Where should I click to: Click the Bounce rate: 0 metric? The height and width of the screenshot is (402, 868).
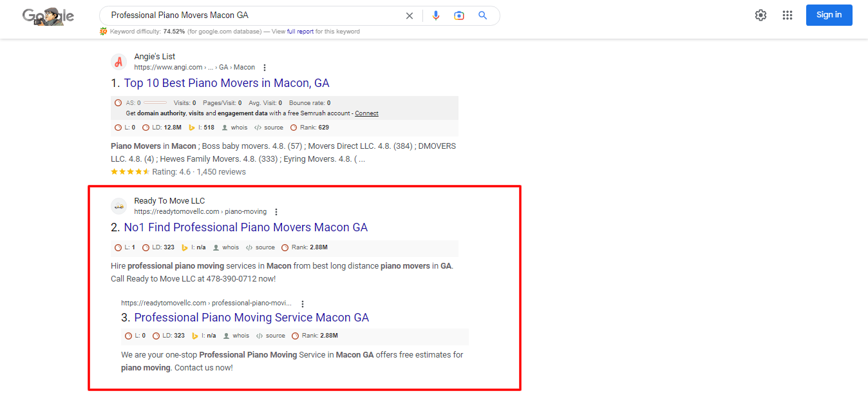pos(310,103)
